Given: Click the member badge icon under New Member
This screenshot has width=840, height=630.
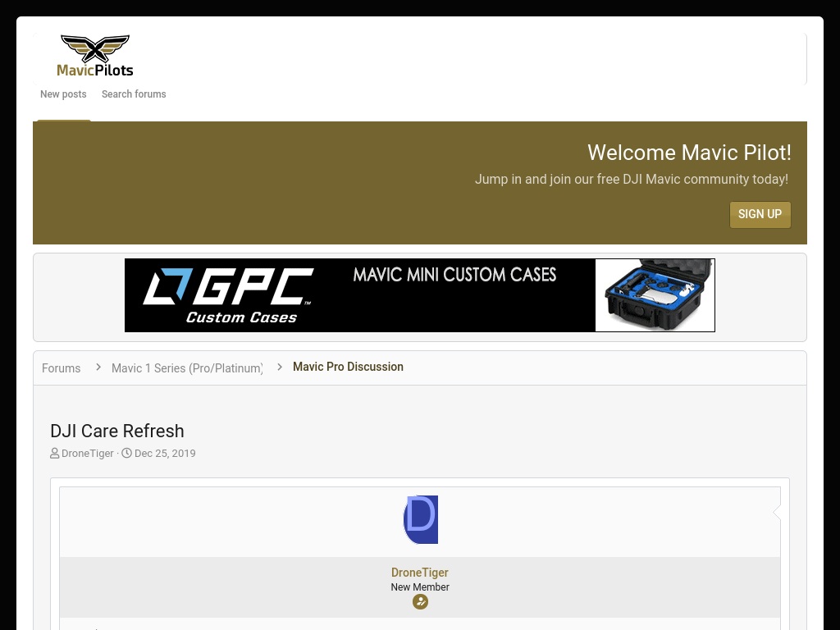Looking at the screenshot, I should (x=420, y=601).
